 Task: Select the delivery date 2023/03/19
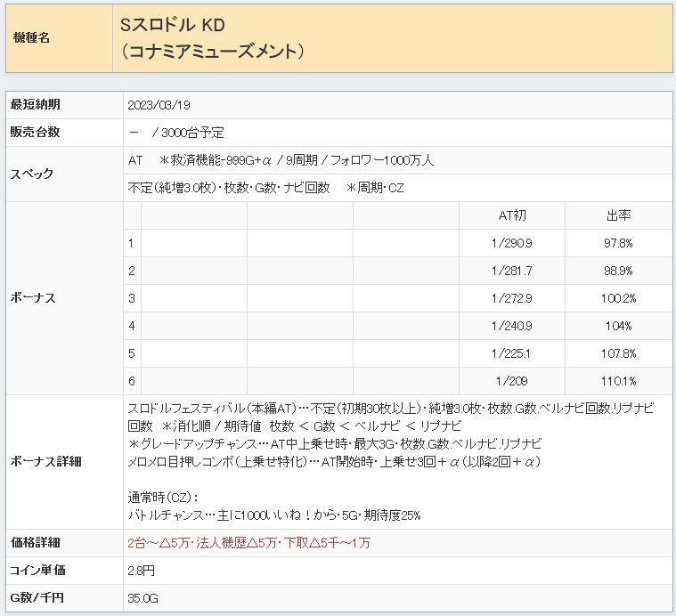click(159, 105)
